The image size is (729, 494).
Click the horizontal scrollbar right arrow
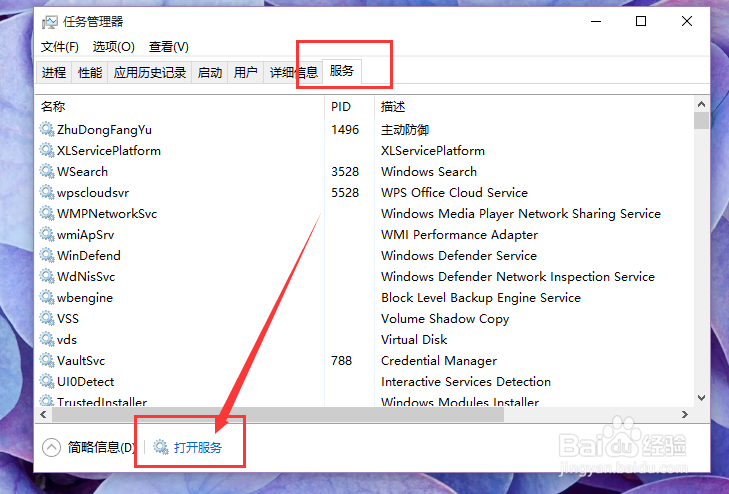[685, 414]
